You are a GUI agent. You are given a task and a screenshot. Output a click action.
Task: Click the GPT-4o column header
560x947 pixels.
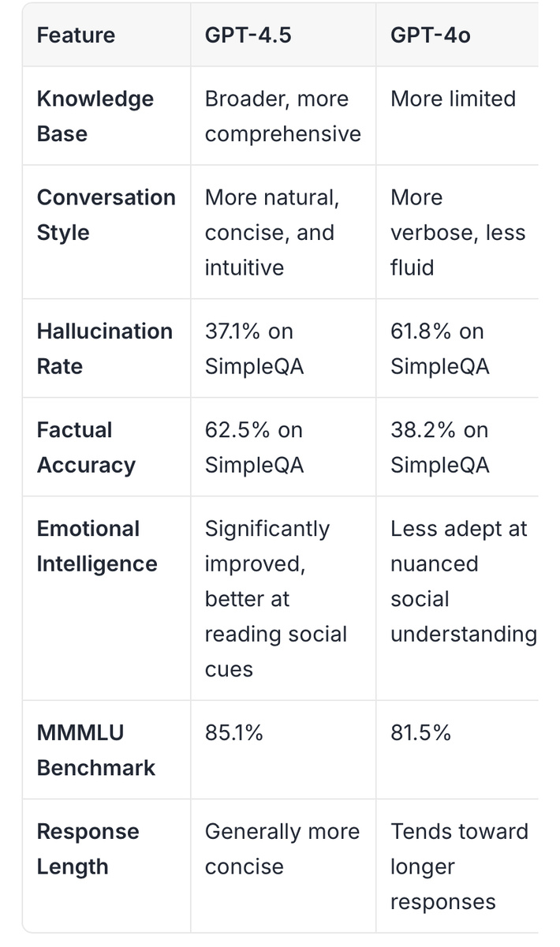pos(430,36)
